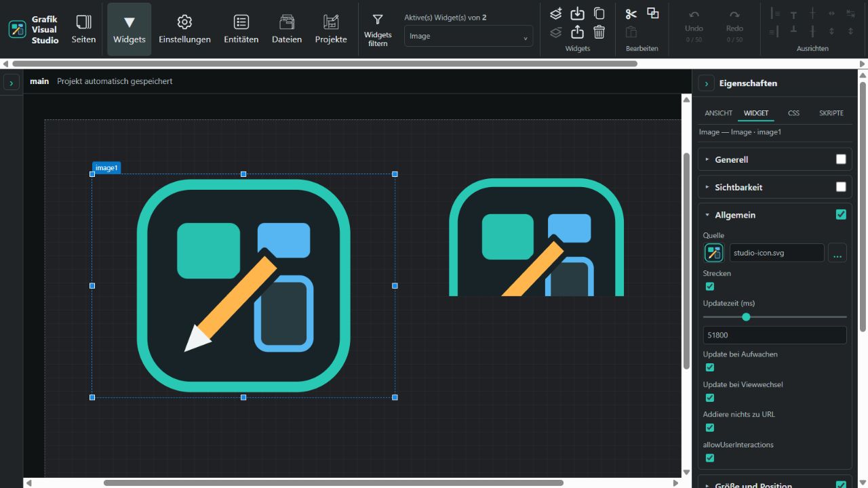Switch to the ANSICHT tab

click(x=718, y=113)
